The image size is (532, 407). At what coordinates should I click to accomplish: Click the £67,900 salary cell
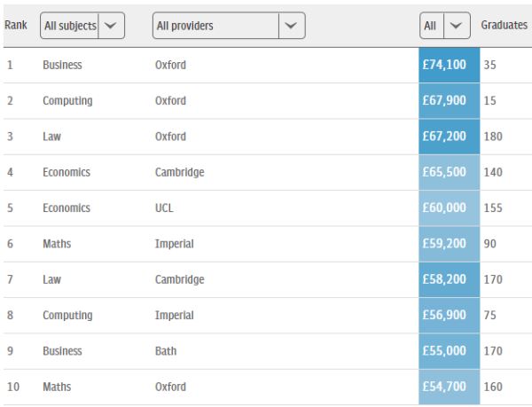click(449, 101)
